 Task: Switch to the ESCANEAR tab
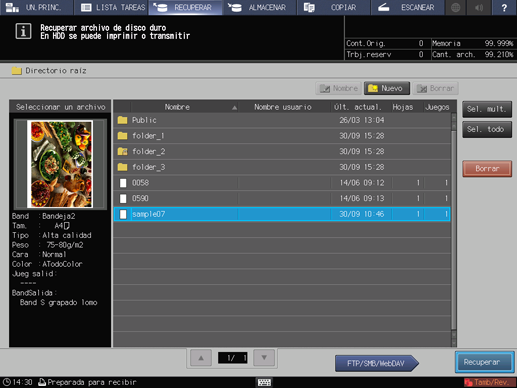coord(408,7)
